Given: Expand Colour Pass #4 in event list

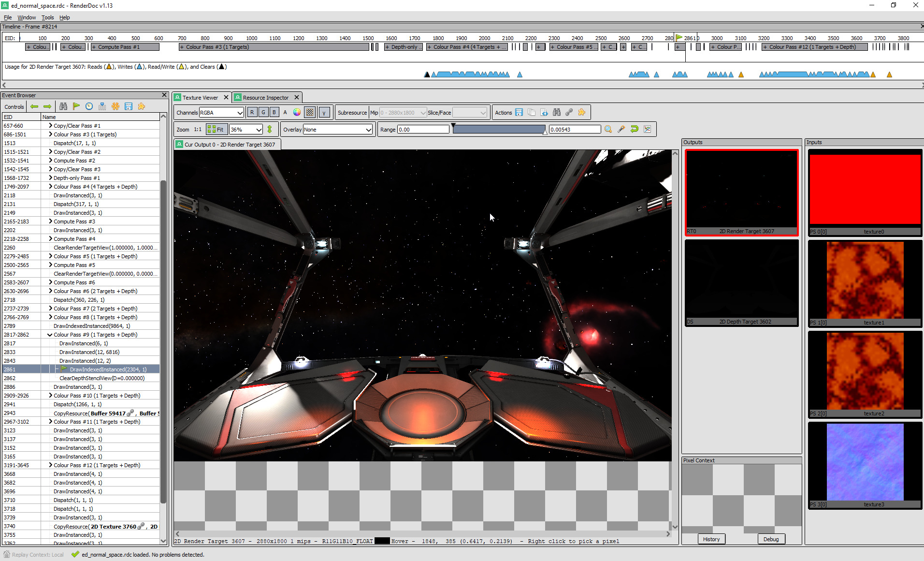Looking at the screenshot, I should click(50, 186).
